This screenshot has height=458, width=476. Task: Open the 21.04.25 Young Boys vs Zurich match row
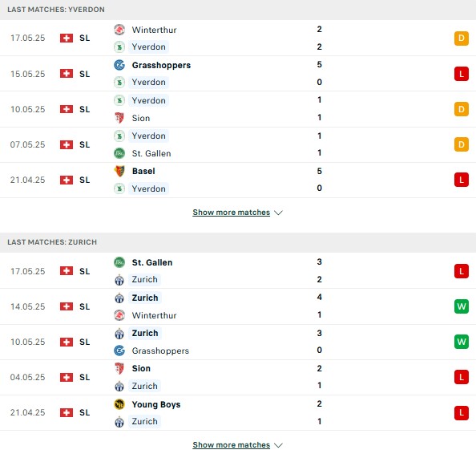[238, 413]
